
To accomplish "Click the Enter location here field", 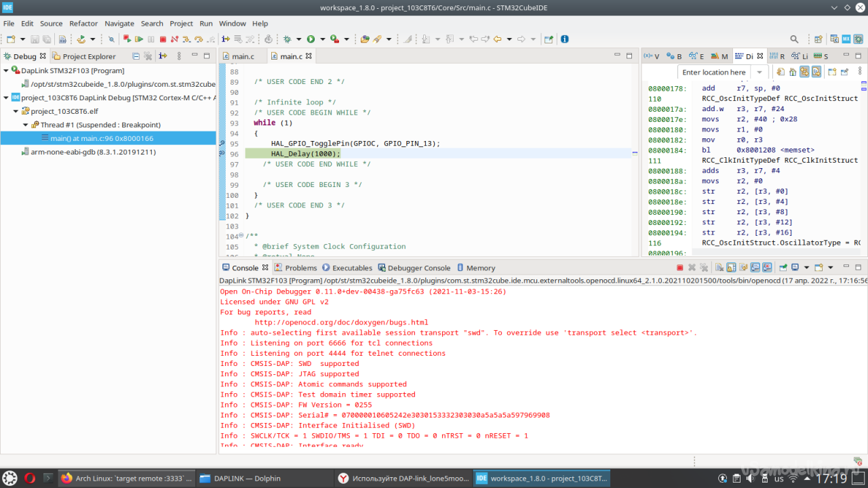I will 714,72.
